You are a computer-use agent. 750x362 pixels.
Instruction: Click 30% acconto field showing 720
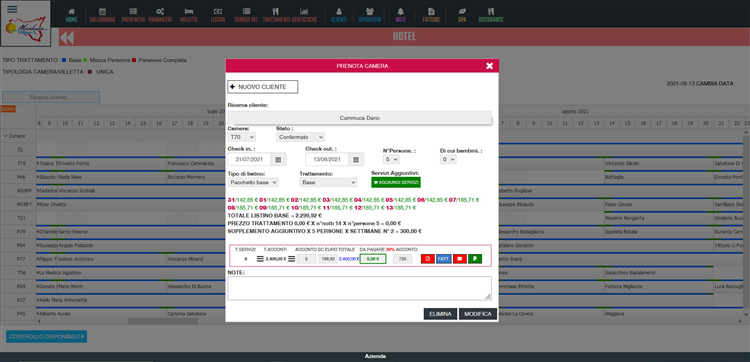pos(403,259)
